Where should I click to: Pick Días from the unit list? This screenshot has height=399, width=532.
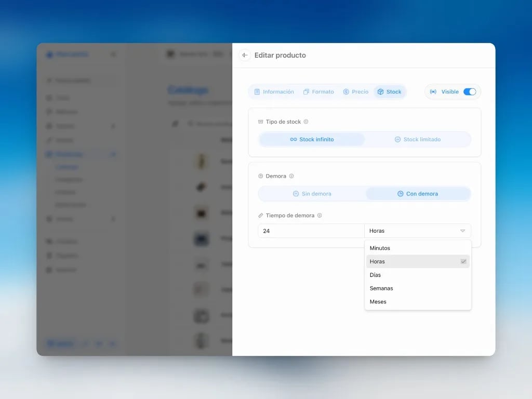click(418, 275)
